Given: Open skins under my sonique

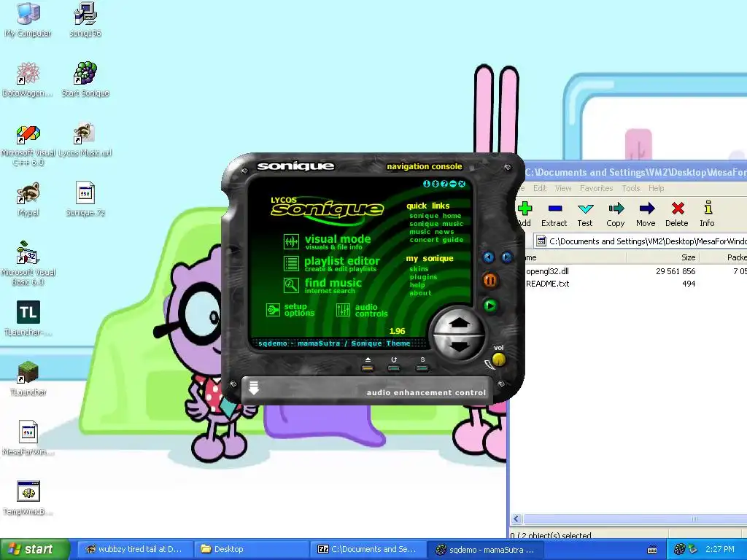Looking at the screenshot, I should 419,269.
